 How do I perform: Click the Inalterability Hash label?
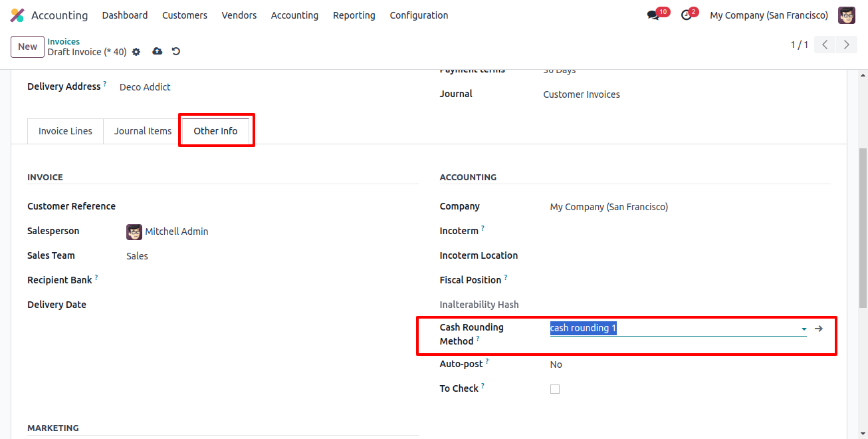tap(479, 305)
